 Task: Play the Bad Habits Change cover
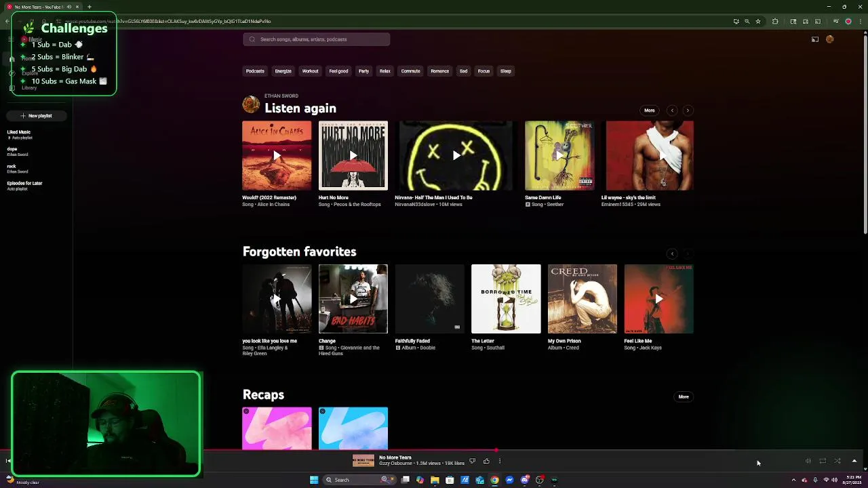point(353,299)
